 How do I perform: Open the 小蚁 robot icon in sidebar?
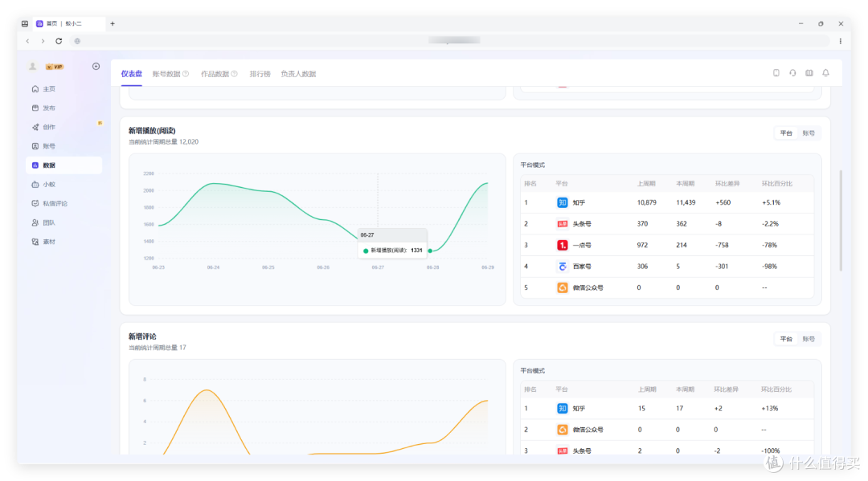pyautogui.click(x=35, y=185)
